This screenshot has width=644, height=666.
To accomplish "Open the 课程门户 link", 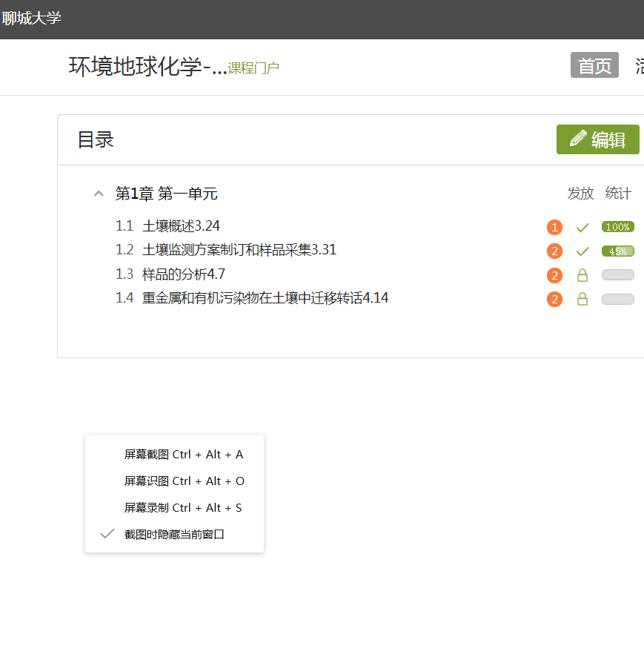I will coord(253,68).
